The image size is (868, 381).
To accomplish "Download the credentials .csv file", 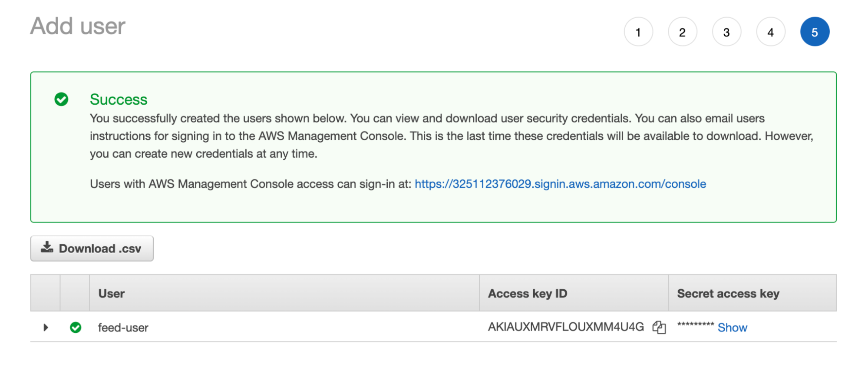I will pos(92,248).
